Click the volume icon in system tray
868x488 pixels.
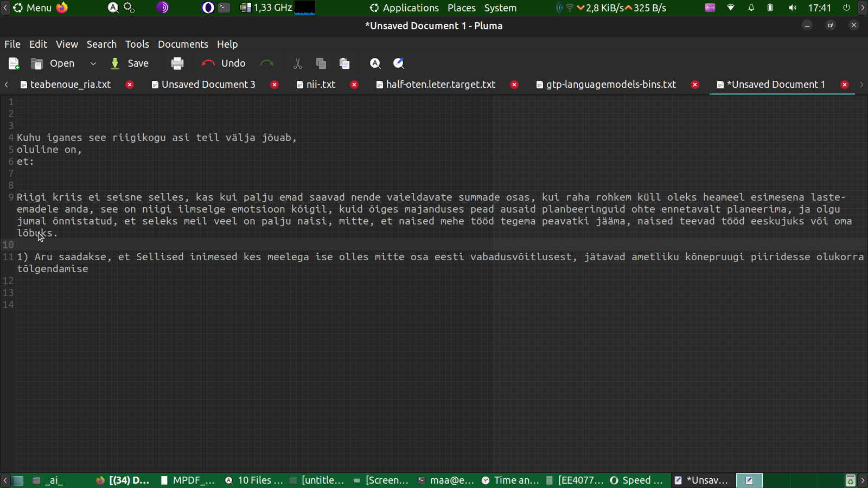click(x=793, y=8)
